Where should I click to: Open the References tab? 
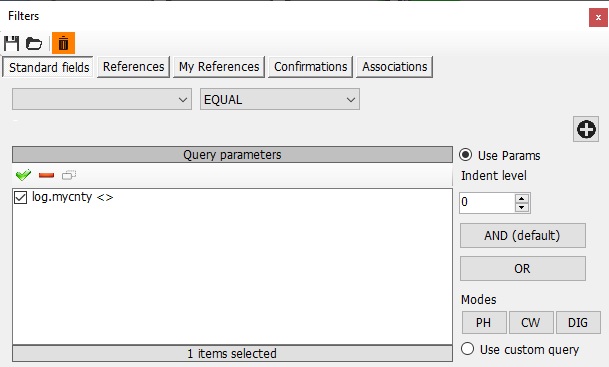coord(133,67)
